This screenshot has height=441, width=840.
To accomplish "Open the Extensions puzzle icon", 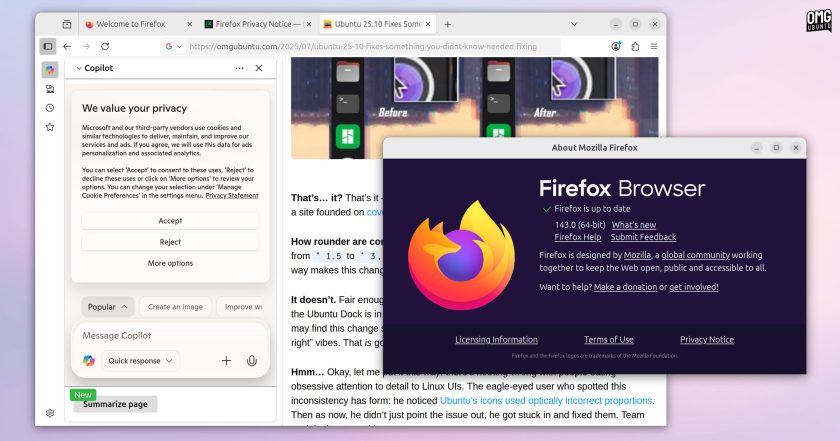I will click(635, 47).
